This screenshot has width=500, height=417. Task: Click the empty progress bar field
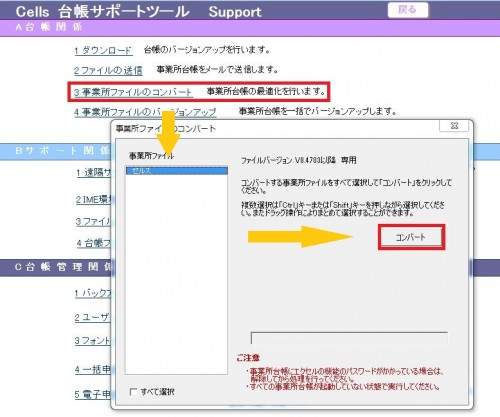(349, 338)
